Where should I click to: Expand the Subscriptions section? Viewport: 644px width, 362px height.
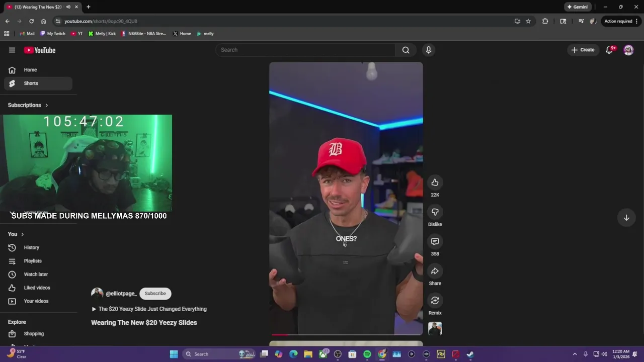28,105
